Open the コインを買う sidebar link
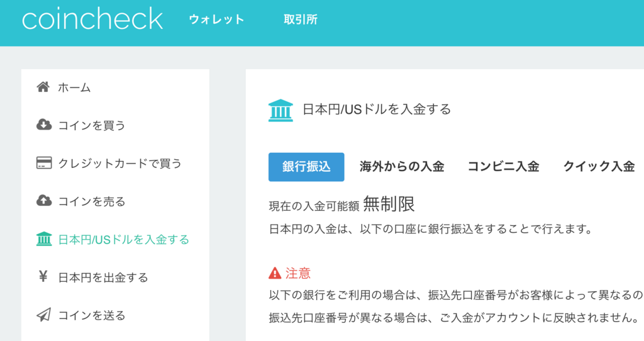 point(92,125)
